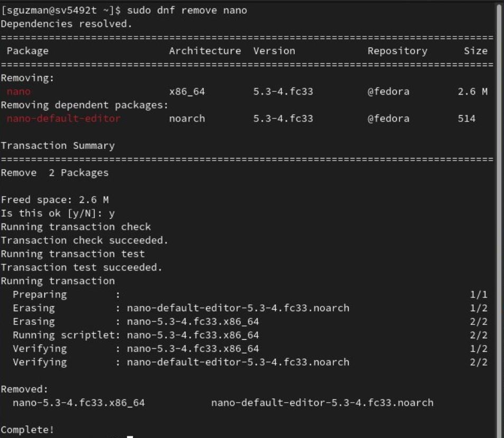The image size is (504, 438).
Task: Click the 'Removing dependent packages:' label
Action: [x=85, y=105]
